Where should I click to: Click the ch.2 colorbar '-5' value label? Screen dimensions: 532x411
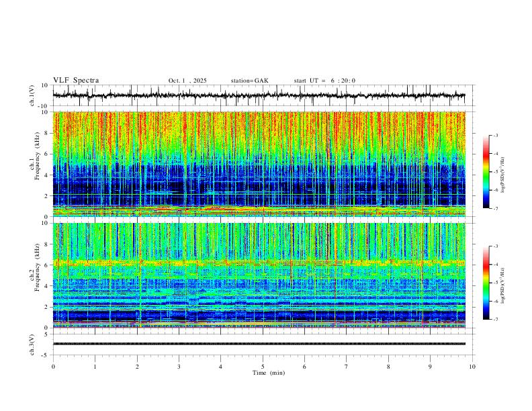coord(496,283)
